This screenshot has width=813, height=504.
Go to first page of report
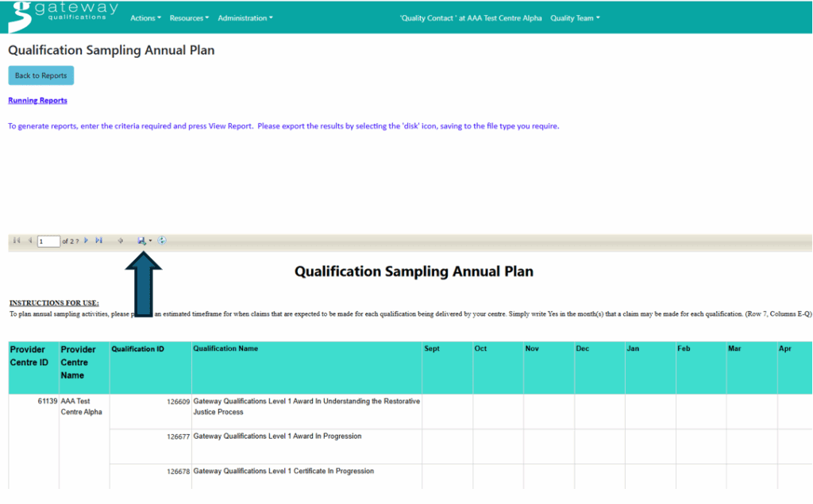pyautogui.click(x=17, y=240)
